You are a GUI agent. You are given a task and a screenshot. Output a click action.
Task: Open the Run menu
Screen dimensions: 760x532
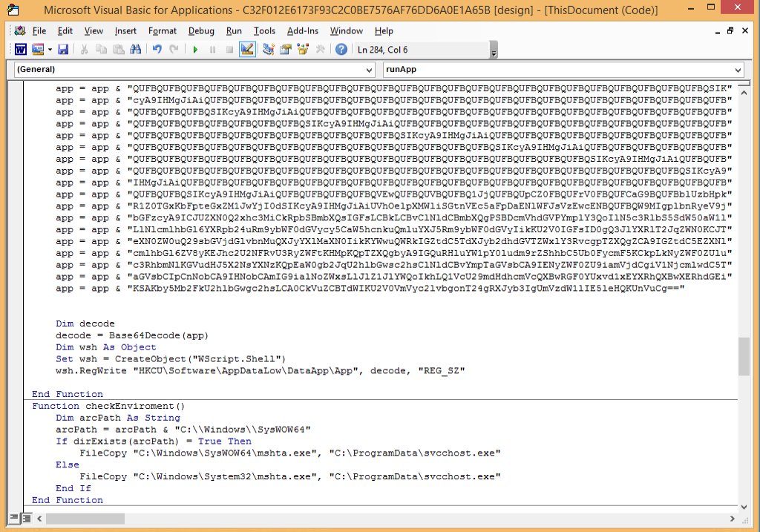point(234,30)
